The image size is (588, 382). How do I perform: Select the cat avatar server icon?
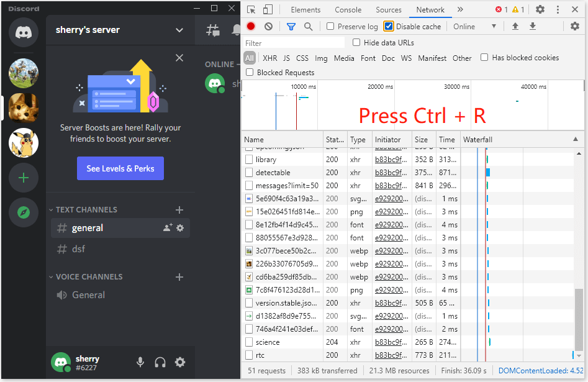coord(23,108)
